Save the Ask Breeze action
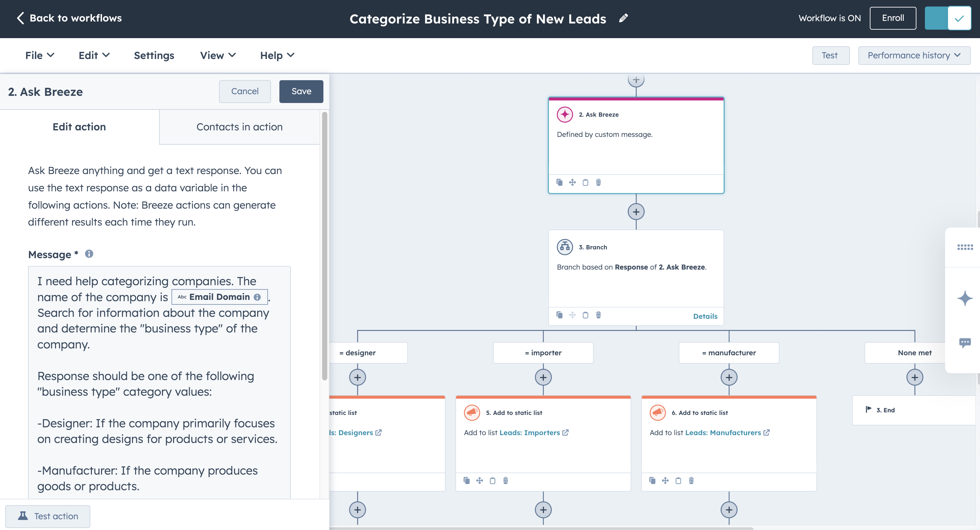The height and width of the screenshot is (530, 980). coord(301,91)
